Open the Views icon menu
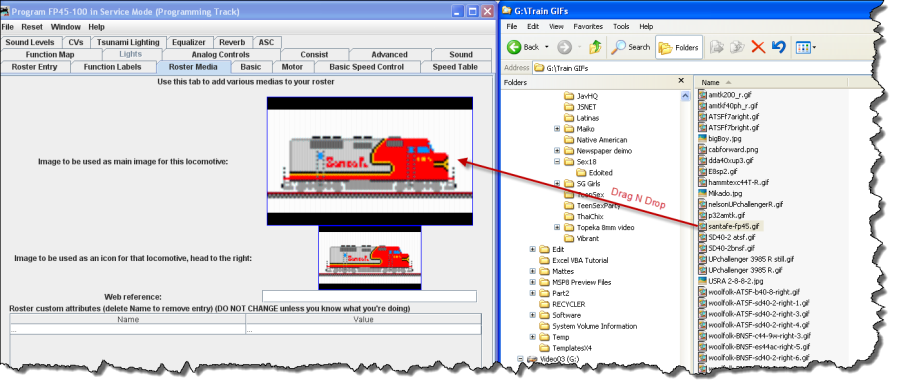Viewport: 899px width, 388px height. point(806,47)
